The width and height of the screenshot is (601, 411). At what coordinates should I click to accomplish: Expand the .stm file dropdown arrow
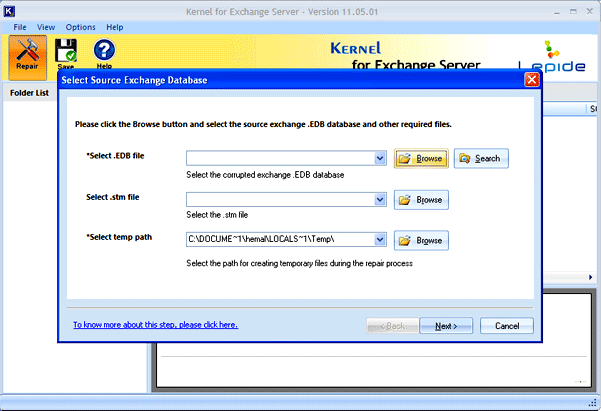[x=380, y=199]
